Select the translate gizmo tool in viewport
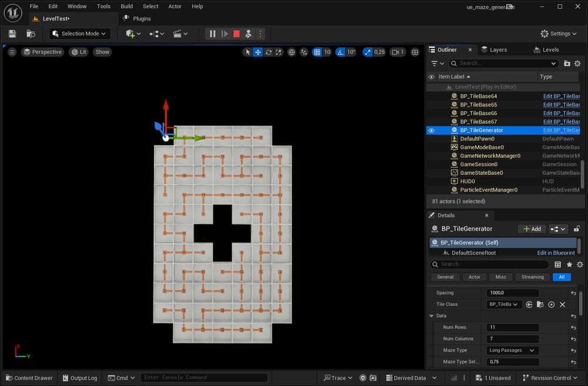Image resolution: width=588 pixels, height=386 pixels. (x=258, y=52)
